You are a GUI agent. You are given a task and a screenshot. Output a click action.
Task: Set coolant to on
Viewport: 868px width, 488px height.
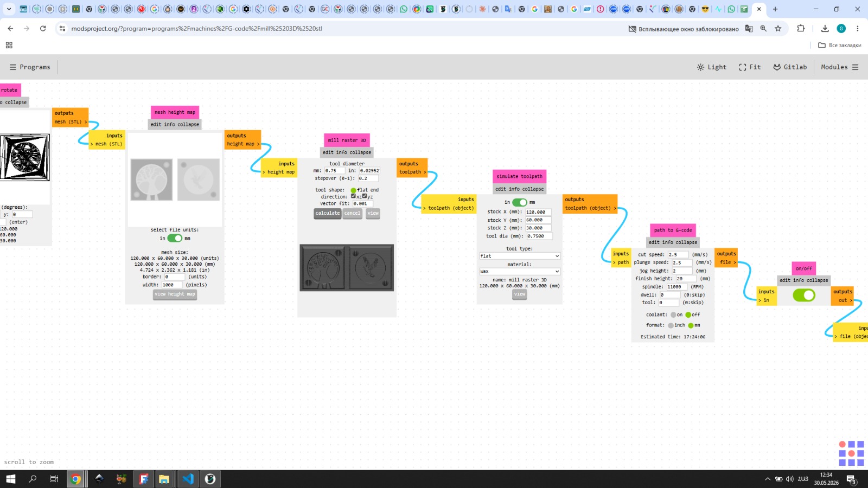[x=673, y=314]
